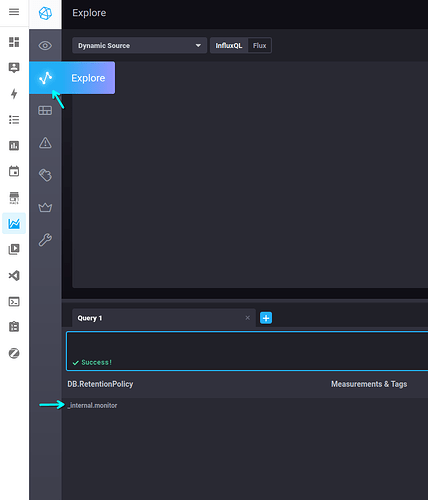428x500 pixels.
Task: Open the calendar icon
Action: point(14,171)
